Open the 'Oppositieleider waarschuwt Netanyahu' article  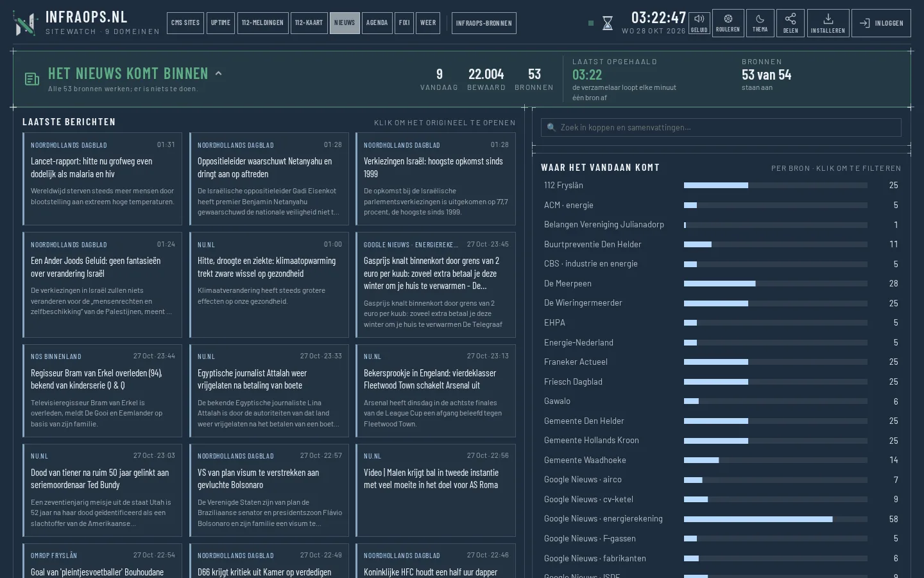tap(269, 179)
